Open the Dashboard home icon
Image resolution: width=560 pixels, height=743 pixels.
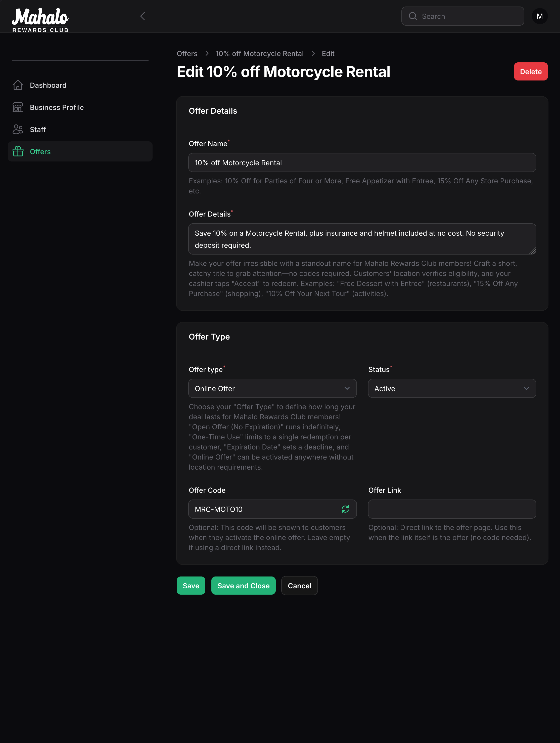pos(18,85)
